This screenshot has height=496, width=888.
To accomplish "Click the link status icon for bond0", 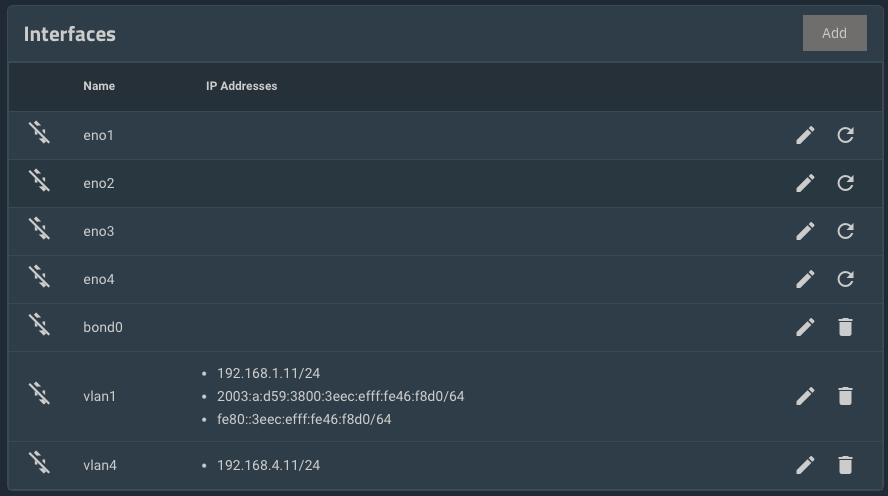I will point(40,324).
